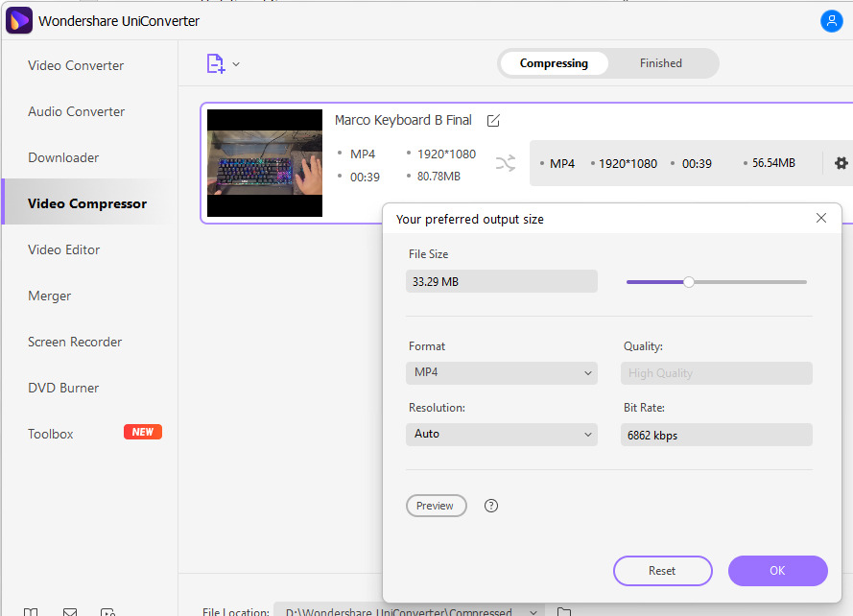Open the compression settings gear icon
This screenshot has height=616, width=853.
coord(841,163)
